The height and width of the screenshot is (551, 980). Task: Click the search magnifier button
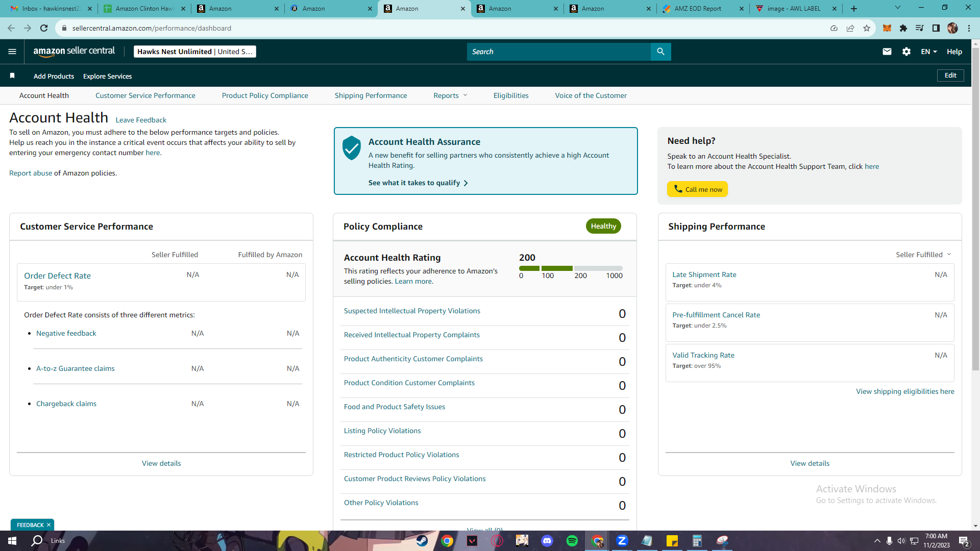click(660, 52)
